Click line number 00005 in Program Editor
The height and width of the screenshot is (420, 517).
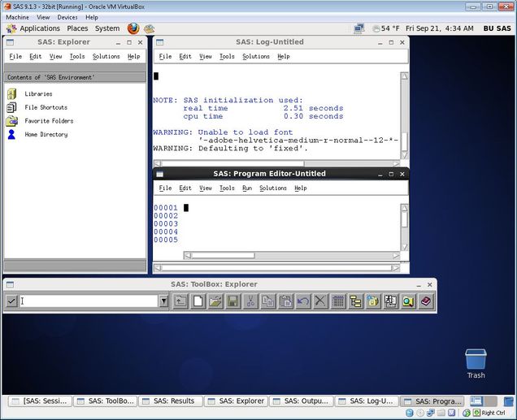(166, 240)
